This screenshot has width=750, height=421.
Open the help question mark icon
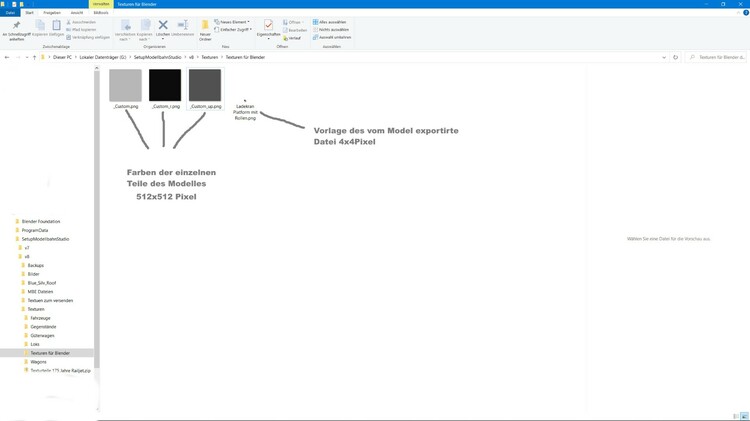pos(744,13)
